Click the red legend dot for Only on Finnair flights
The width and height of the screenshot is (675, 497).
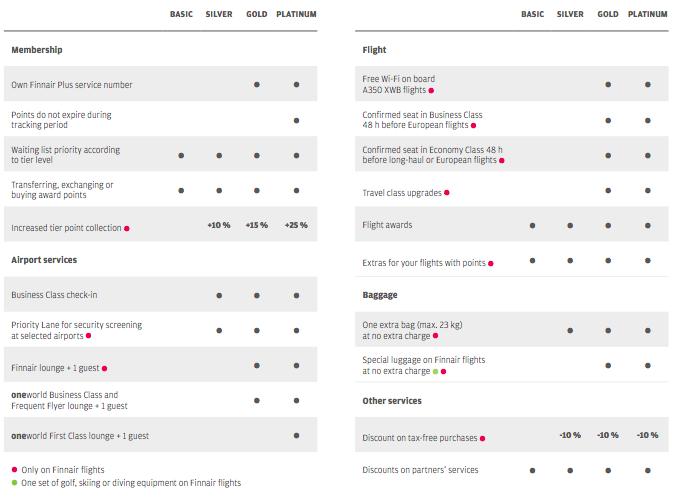pos(14,469)
